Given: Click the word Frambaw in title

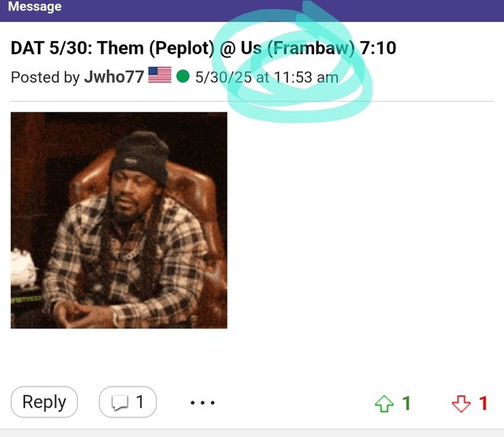Looking at the screenshot, I should click(311, 48).
